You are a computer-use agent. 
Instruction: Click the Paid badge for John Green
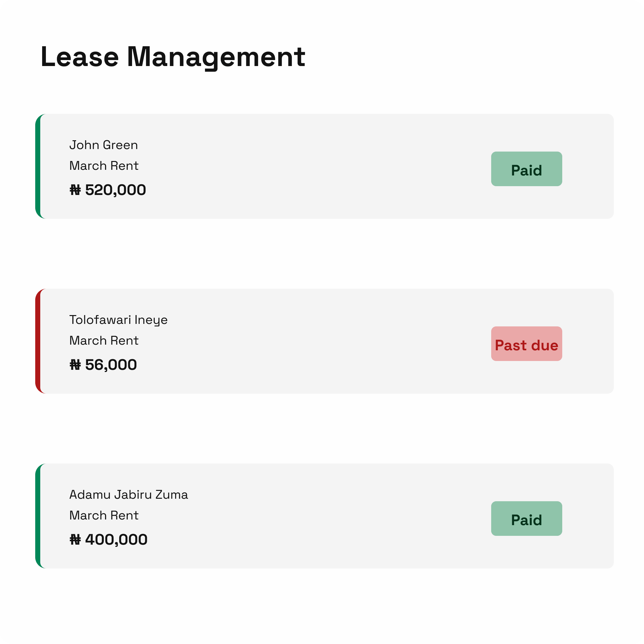click(x=526, y=169)
